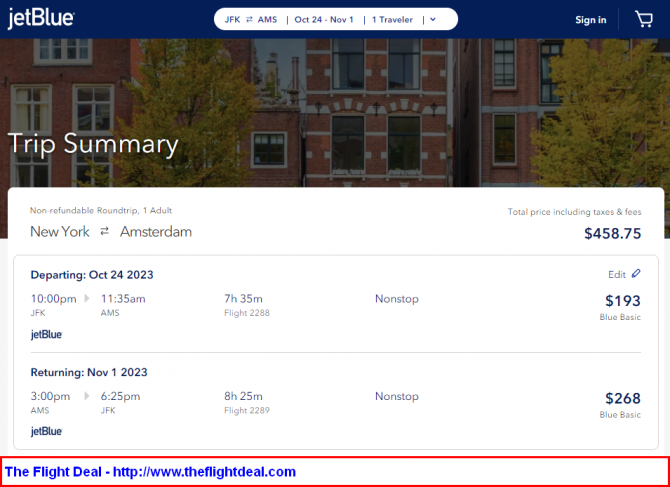Click the Edit pencil icon for departing flight
Viewport: 670px width, 487px height.
[x=636, y=273]
